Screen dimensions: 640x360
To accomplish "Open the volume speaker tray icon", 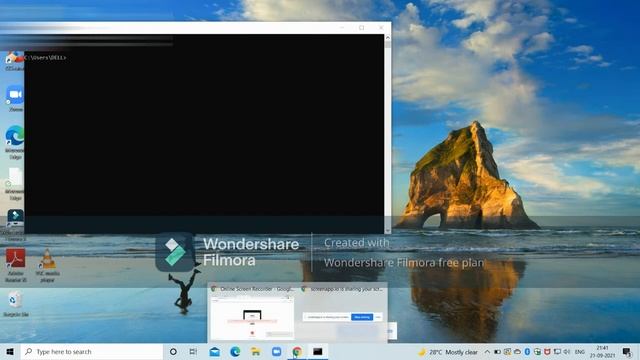I will coord(567,352).
